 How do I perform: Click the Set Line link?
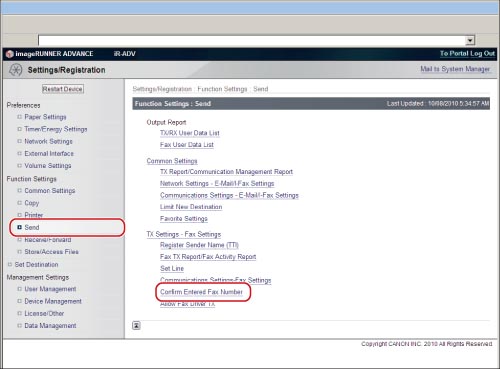(172, 268)
